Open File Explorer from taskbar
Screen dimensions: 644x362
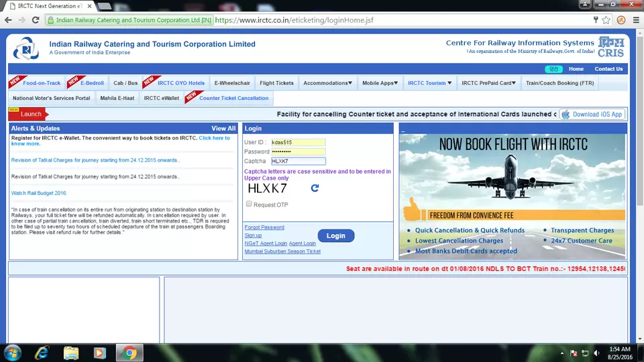[x=70, y=353]
